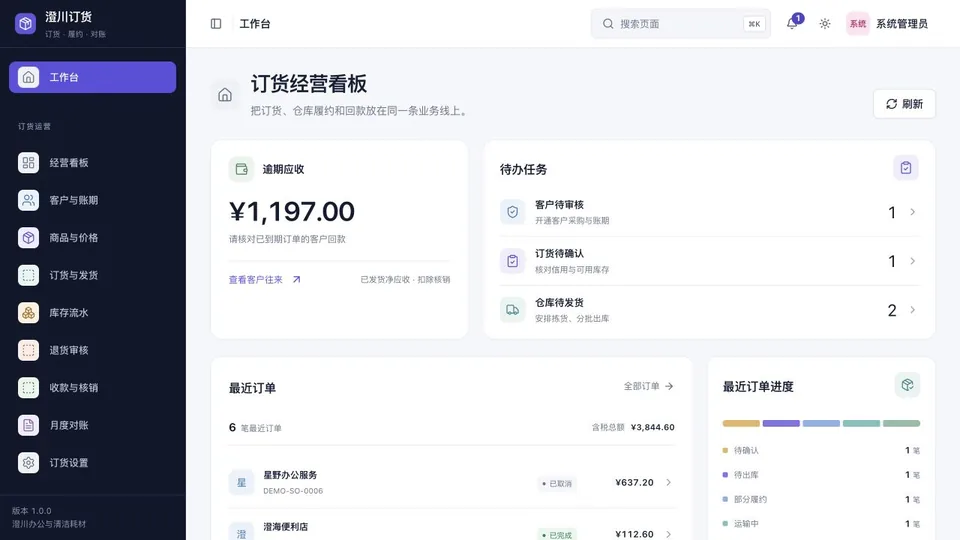
Task: Click the purple 待出库 progress bar segment
Action: [x=781, y=423]
